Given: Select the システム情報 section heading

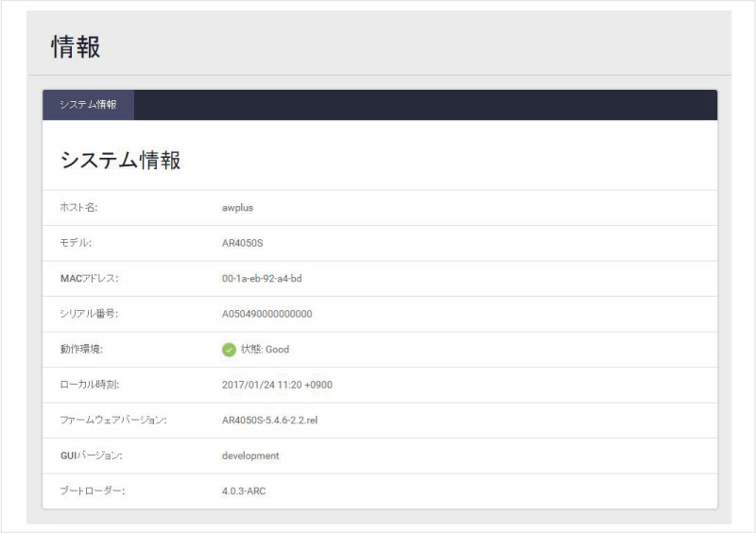Looking at the screenshot, I should [x=121, y=160].
